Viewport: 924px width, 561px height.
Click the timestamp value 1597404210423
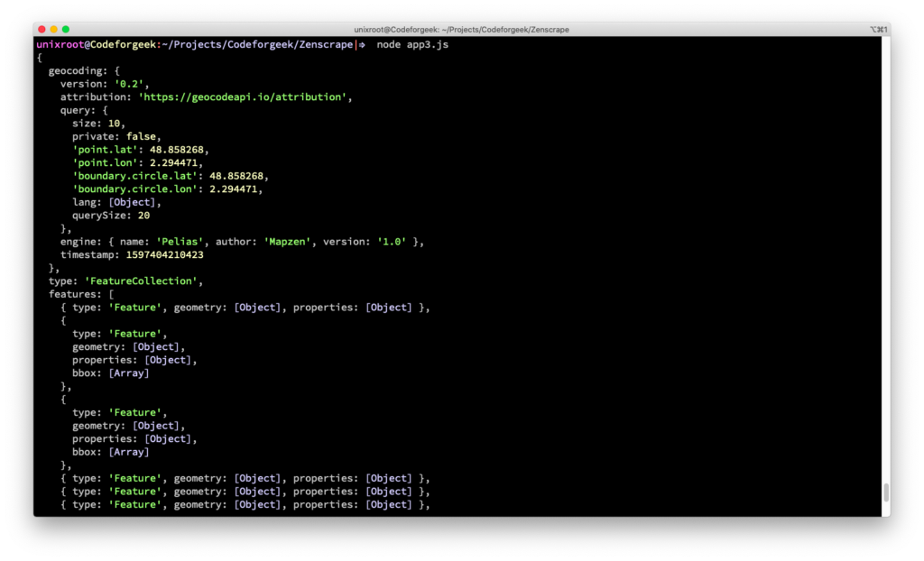[x=164, y=254]
